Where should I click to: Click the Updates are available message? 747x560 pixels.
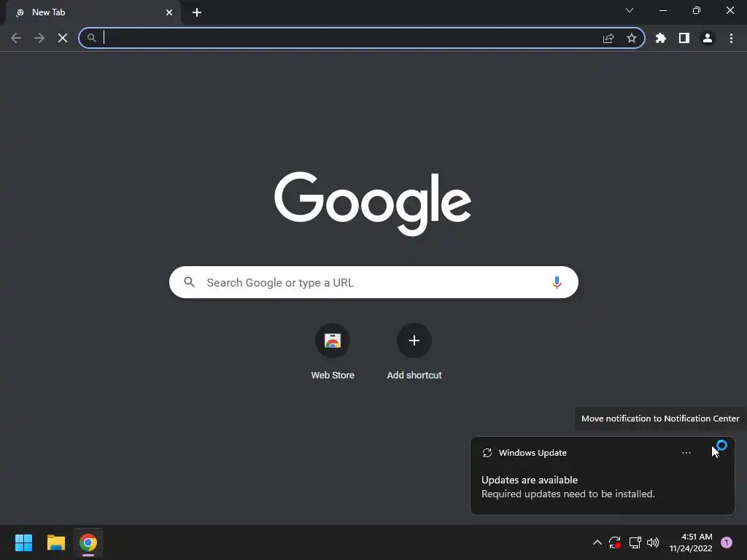tap(530, 480)
